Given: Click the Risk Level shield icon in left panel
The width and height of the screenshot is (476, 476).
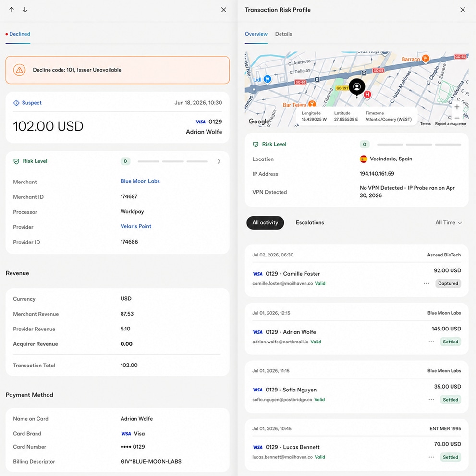Looking at the screenshot, I should click(16, 161).
